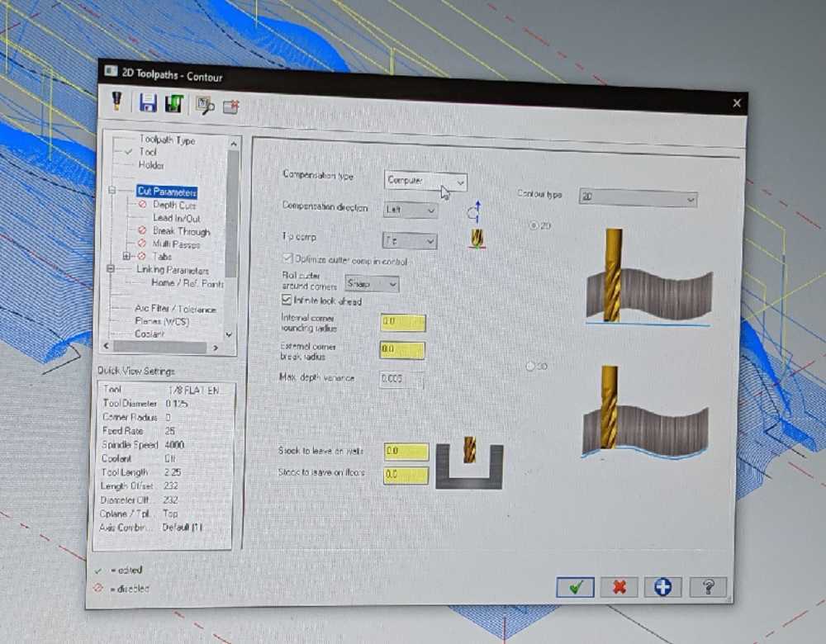The image size is (826, 644).
Task: Open the Compensation type dropdown
Action: 425,181
